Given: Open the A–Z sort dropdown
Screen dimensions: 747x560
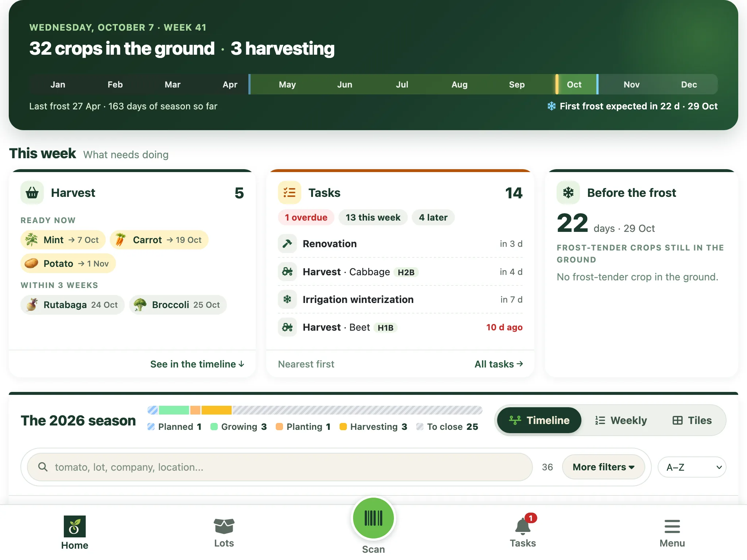Looking at the screenshot, I should pyautogui.click(x=692, y=467).
